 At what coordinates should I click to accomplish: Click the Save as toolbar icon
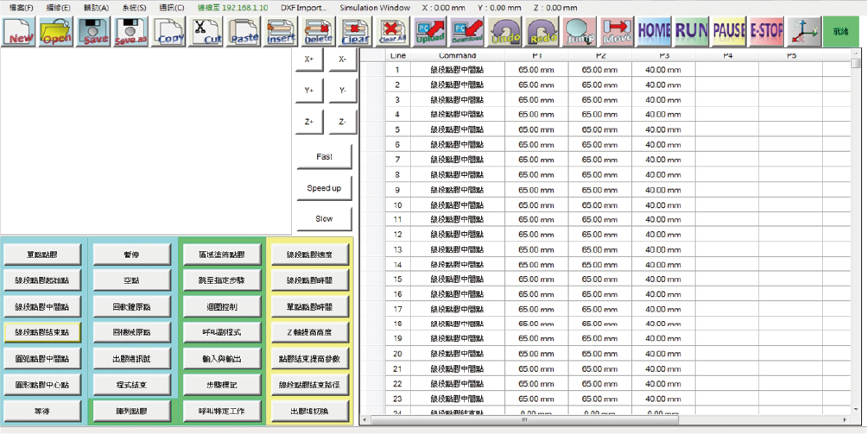point(130,32)
